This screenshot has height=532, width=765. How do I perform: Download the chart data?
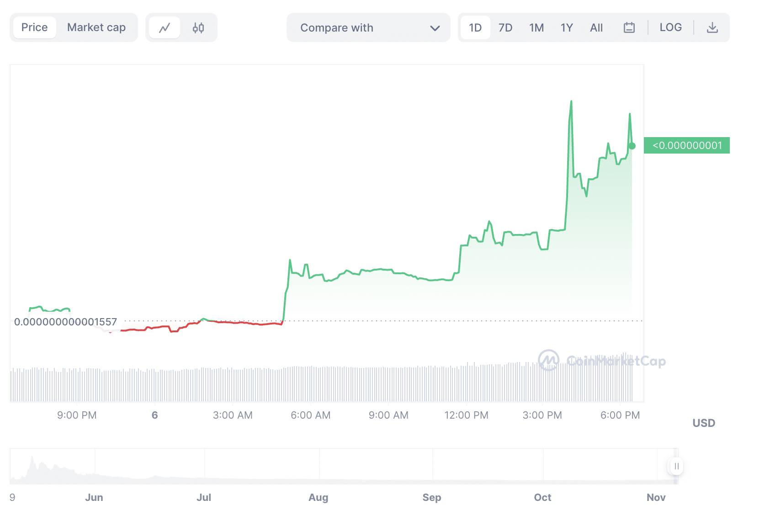[712, 28]
